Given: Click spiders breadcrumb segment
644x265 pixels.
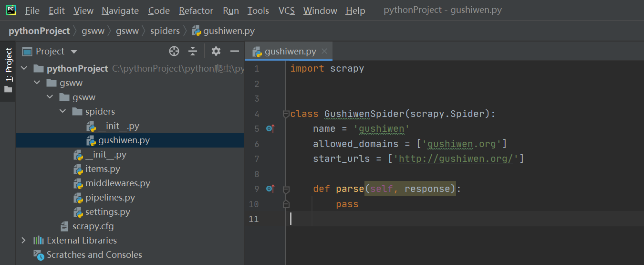Looking at the screenshot, I should click(x=165, y=31).
